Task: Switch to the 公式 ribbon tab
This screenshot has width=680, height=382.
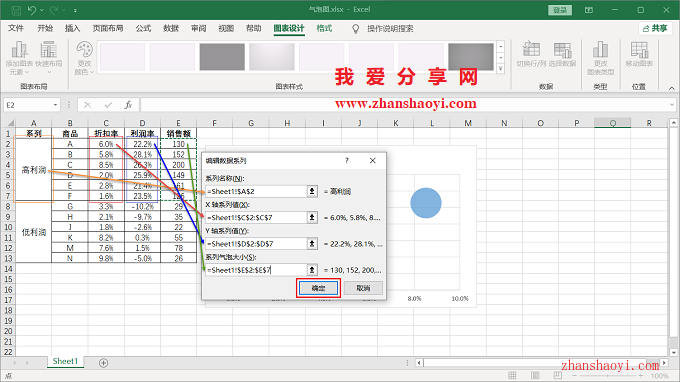Action: 143,28
